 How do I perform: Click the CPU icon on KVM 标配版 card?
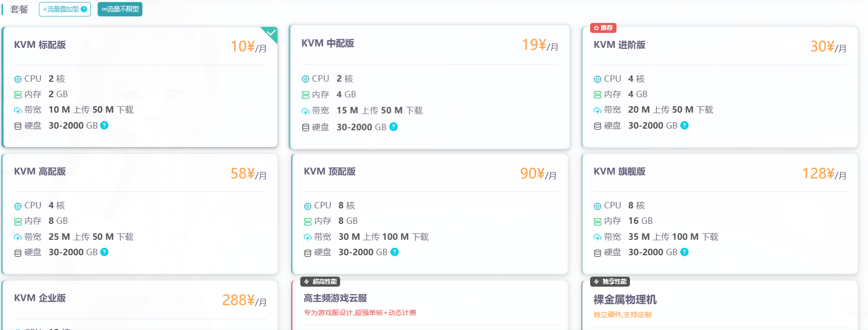[x=18, y=78]
